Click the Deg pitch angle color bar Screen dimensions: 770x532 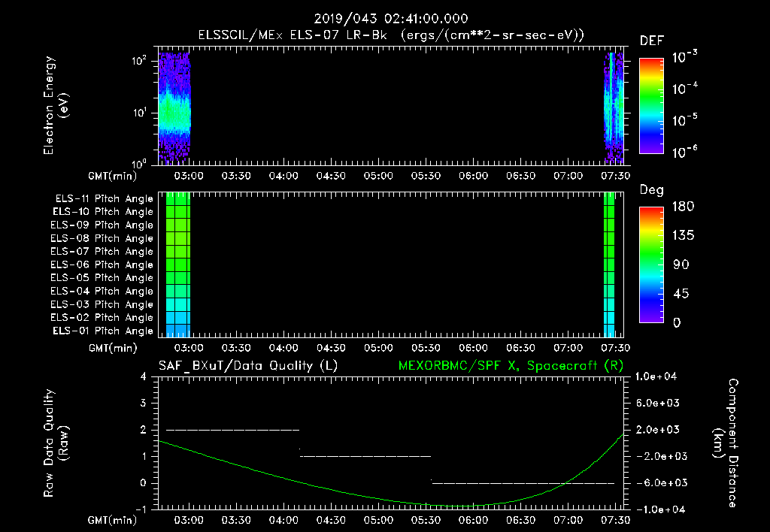(x=651, y=265)
